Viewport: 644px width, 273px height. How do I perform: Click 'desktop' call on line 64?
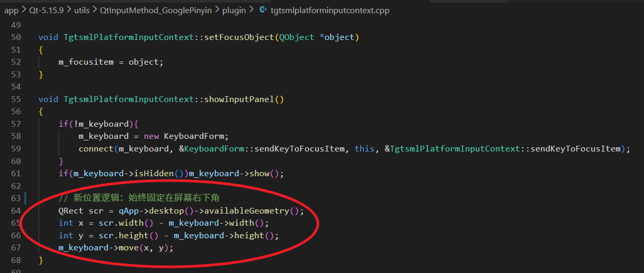coord(166,211)
